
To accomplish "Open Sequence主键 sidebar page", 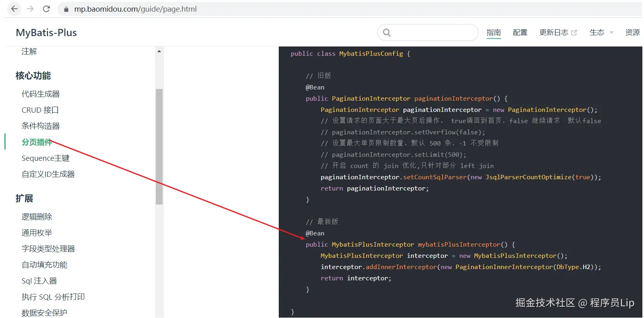I will coord(46,158).
